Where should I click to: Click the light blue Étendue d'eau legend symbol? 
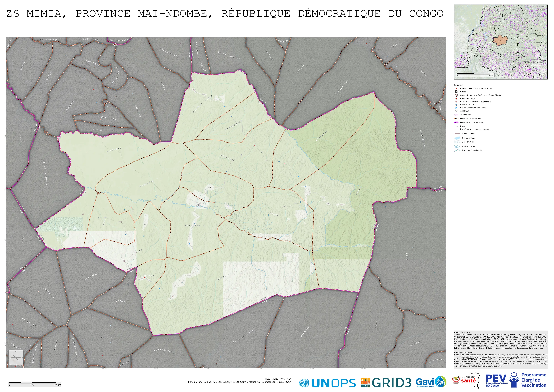pyautogui.click(x=457, y=138)
